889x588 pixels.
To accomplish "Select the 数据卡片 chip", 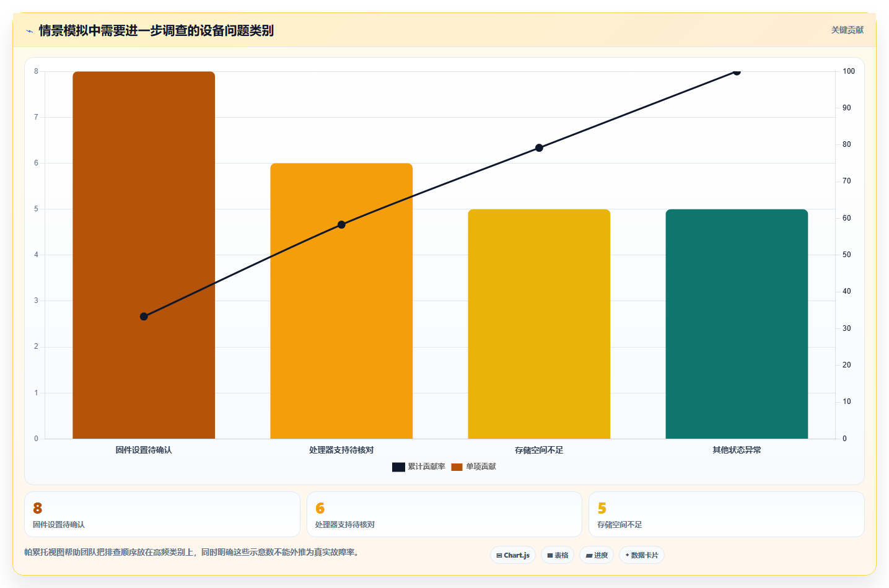I will pos(642,555).
